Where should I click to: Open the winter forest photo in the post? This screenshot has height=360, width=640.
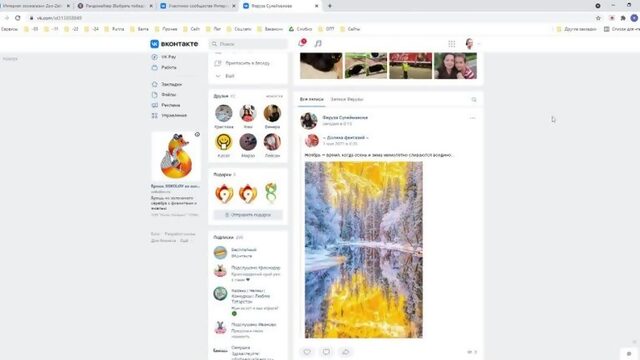coord(364,250)
